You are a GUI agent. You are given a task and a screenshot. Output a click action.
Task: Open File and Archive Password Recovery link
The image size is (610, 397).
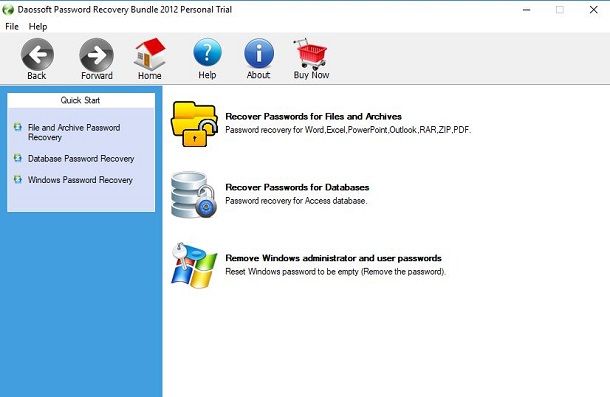click(x=74, y=132)
